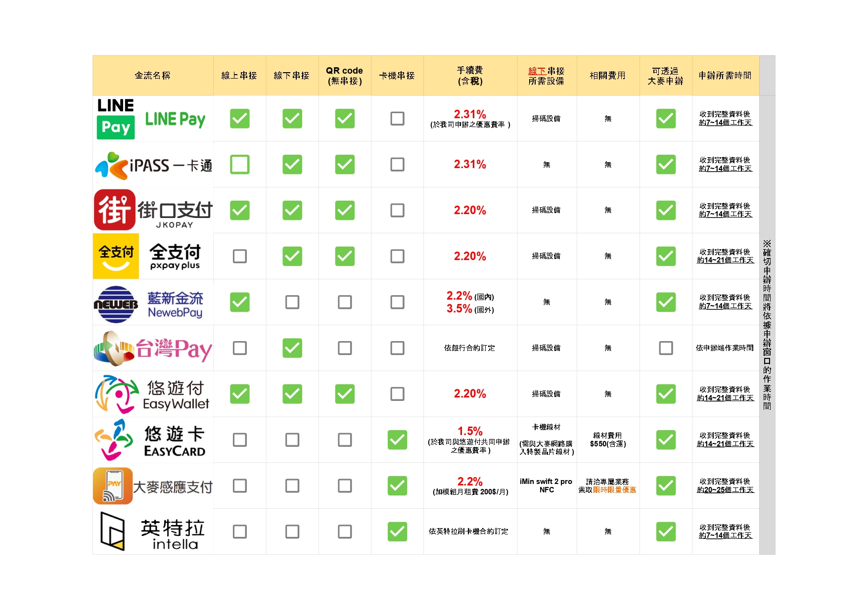Uncheck LINE Pay 線上串接 checkbox
The image size is (868, 613).
click(240, 119)
